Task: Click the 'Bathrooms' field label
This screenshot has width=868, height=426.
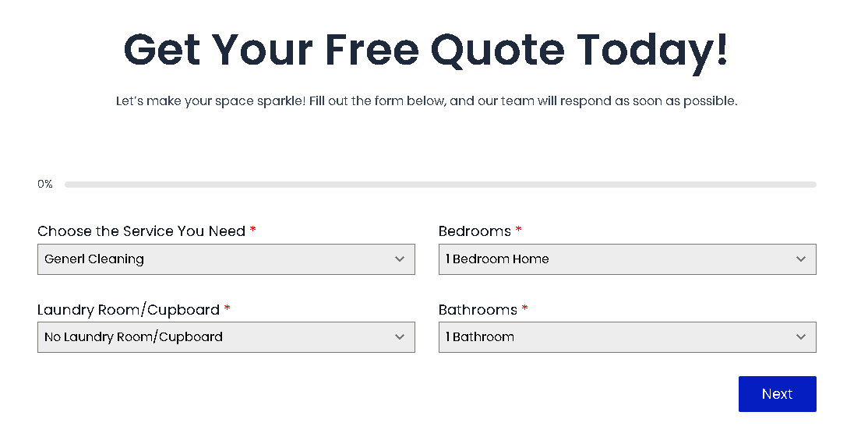Action: pyautogui.click(x=478, y=310)
